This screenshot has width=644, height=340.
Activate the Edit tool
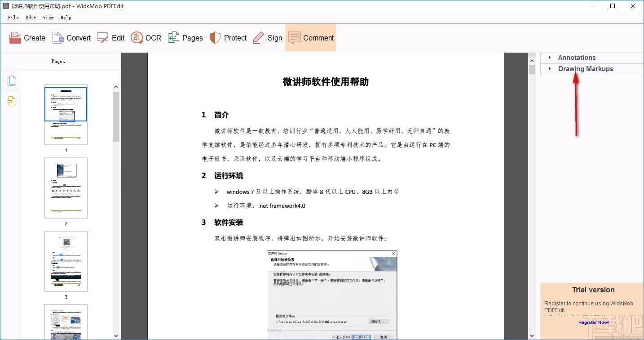click(110, 38)
